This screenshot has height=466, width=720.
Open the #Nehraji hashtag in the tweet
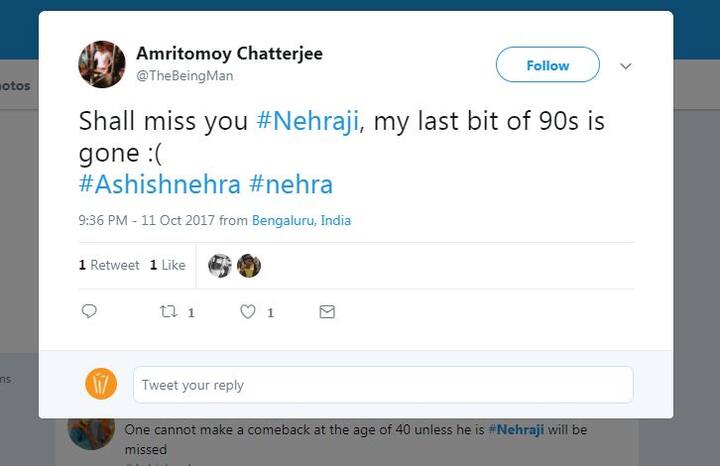tap(308, 121)
